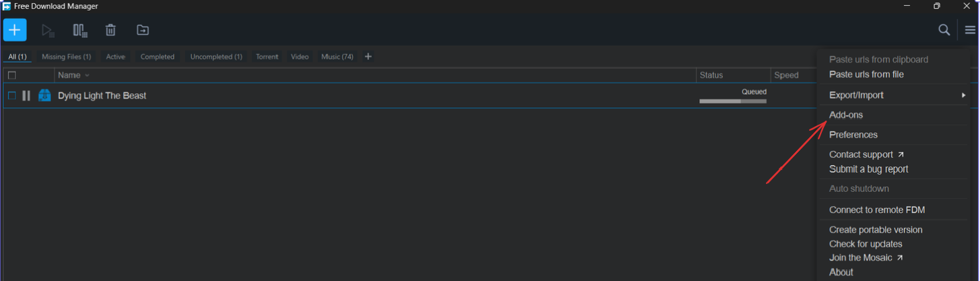Click the file type icon of Dying Light The Beast
This screenshot has height=281, width=980.
(44, 96)
